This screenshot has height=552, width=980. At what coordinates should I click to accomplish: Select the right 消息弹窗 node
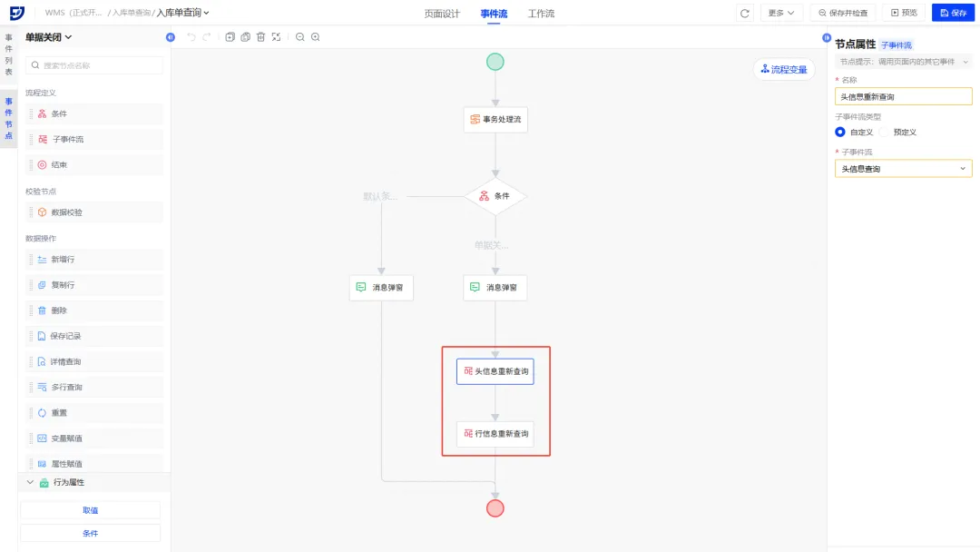[x=495, y=288]
